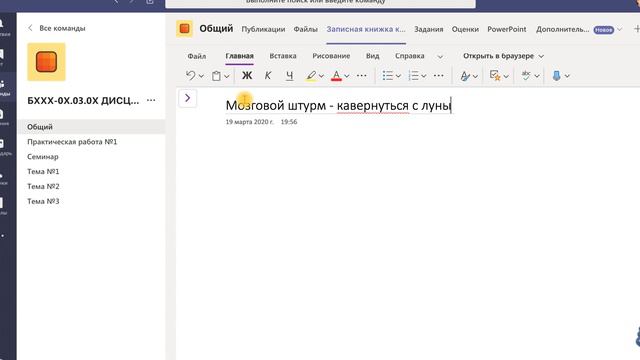640x360 pixels.
Task: Open the Оценки channel tab
Action: [x=465, y=29]
